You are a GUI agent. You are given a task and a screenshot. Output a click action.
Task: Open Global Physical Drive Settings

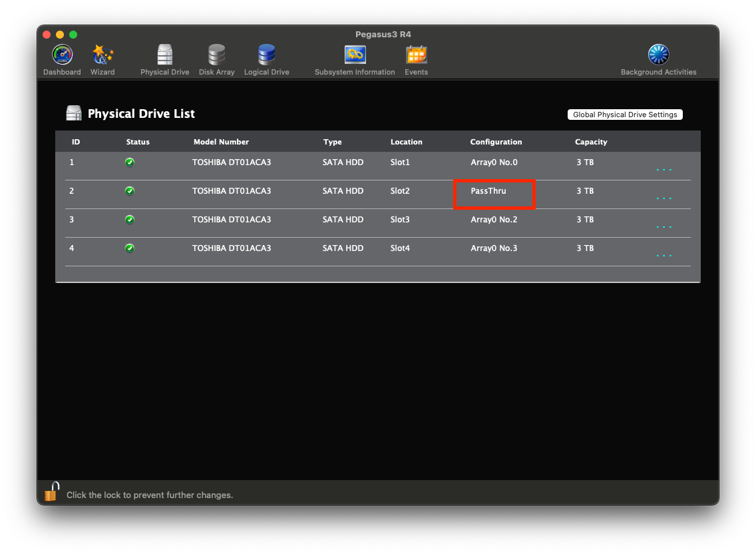625,115
